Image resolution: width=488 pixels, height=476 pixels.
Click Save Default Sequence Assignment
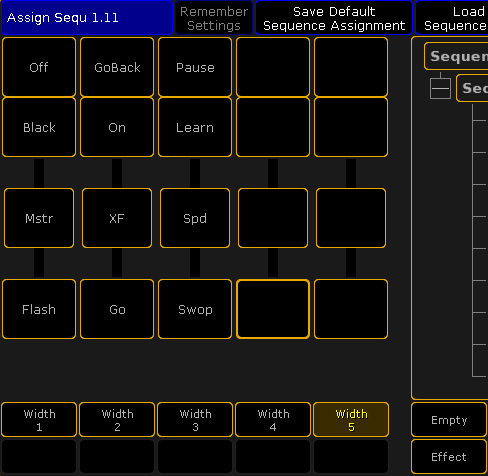tap(334, 18)
